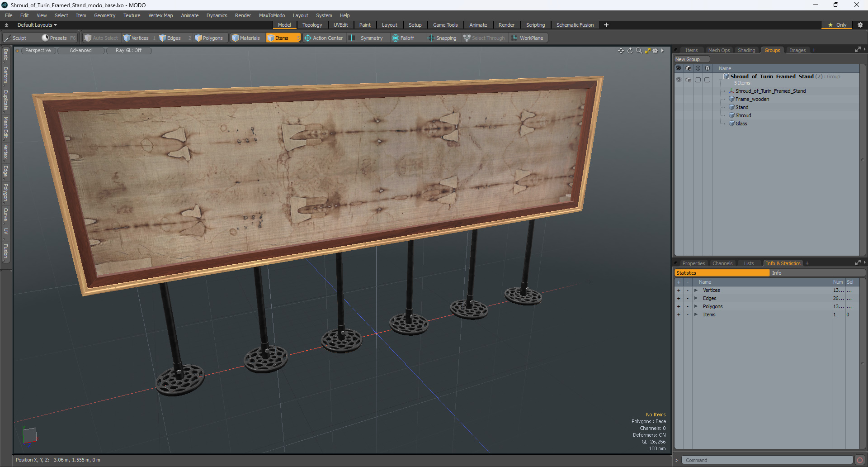Expand the Items statistics row
This screenshot has height=467, width=868.
tap(696, 315)
